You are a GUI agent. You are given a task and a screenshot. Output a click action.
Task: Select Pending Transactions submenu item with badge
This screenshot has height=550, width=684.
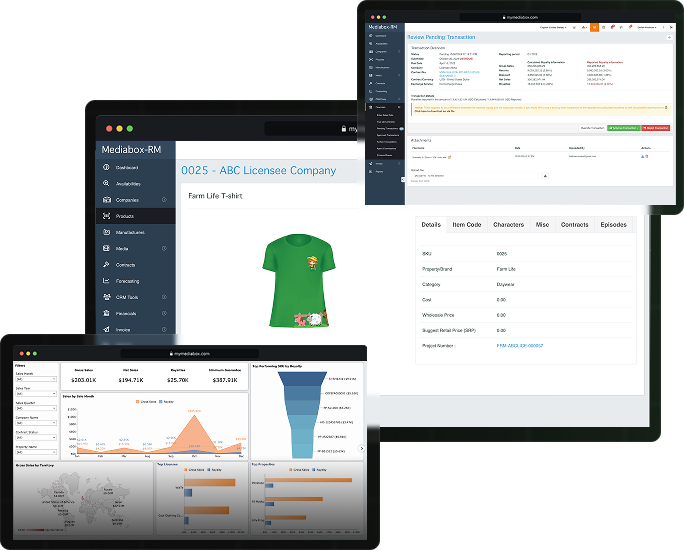click(387, 129)
